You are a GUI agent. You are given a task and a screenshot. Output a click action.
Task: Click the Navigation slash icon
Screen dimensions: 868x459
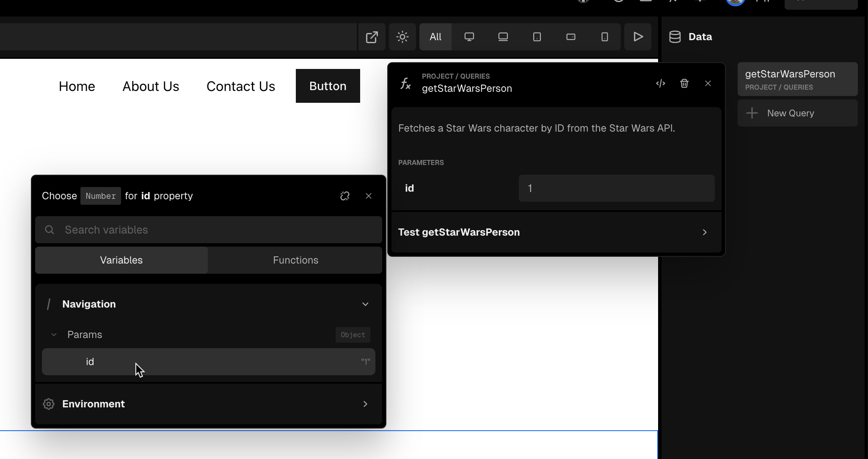(49, 304)
